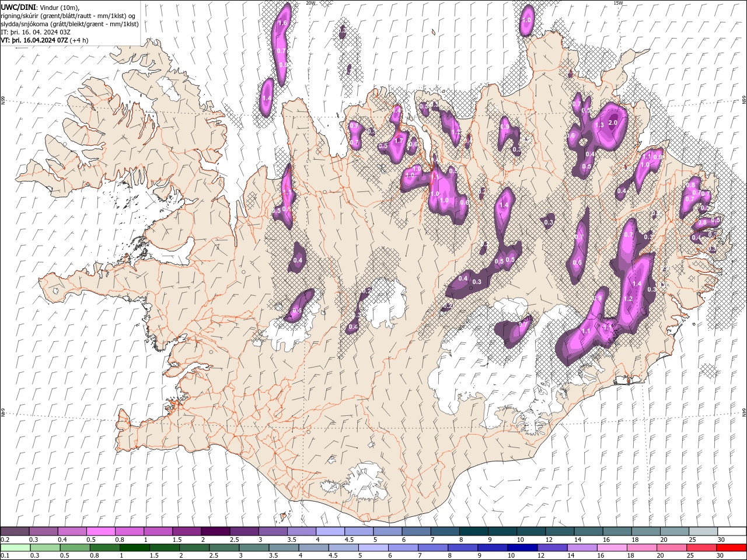Click the 20W longitude label
This screenshot has height=560, width=747.
310,3
